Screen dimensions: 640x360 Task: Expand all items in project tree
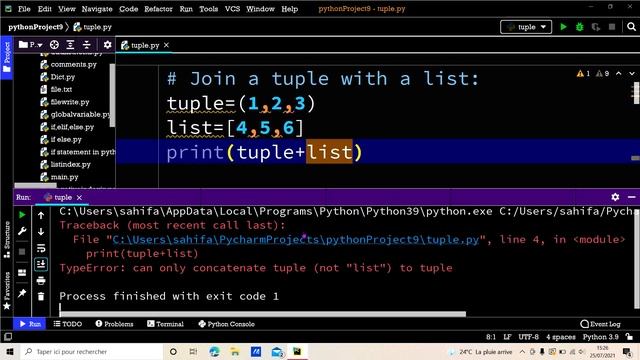pyautogui.click(x=70, y=44)
